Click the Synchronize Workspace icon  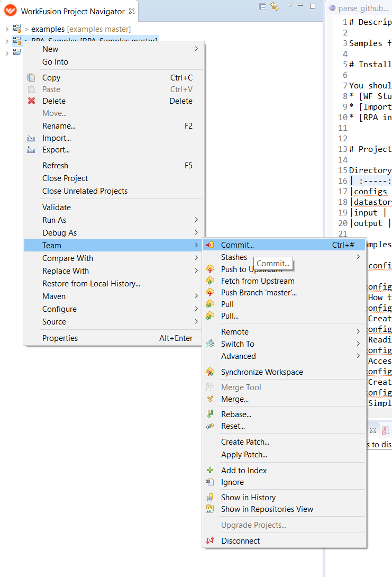tap(210, 372)
